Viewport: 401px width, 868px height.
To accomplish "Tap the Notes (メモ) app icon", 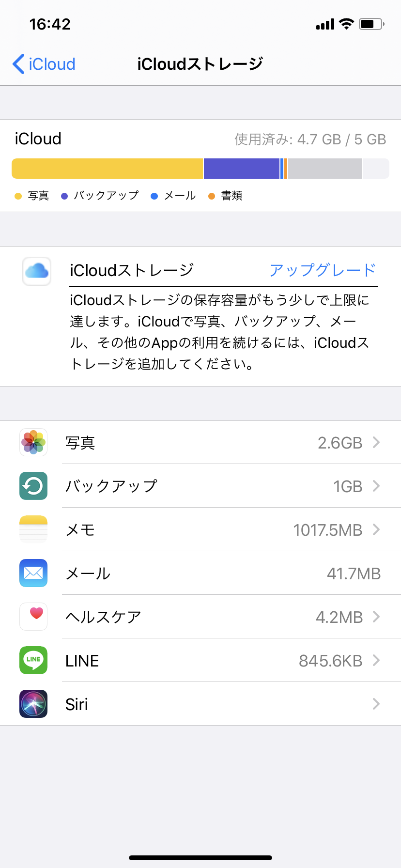I will click(x=33, y=529).
